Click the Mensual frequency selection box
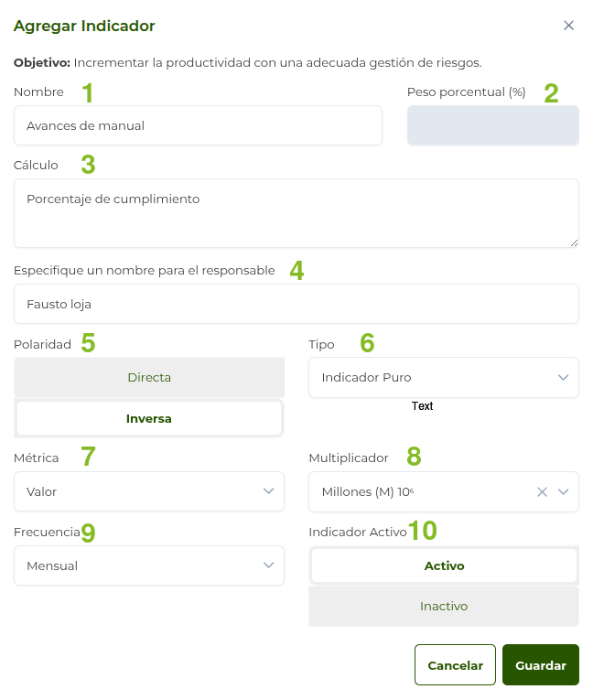 [137, 565]
